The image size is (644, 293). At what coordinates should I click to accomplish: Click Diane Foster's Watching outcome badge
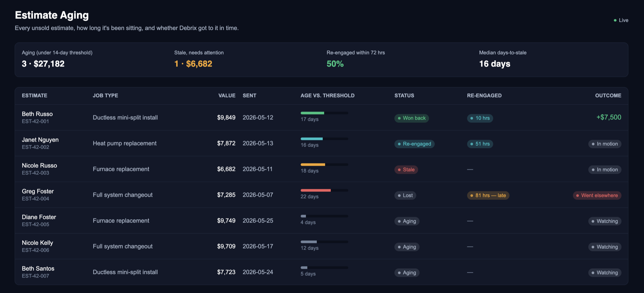(x=605, y=221)
